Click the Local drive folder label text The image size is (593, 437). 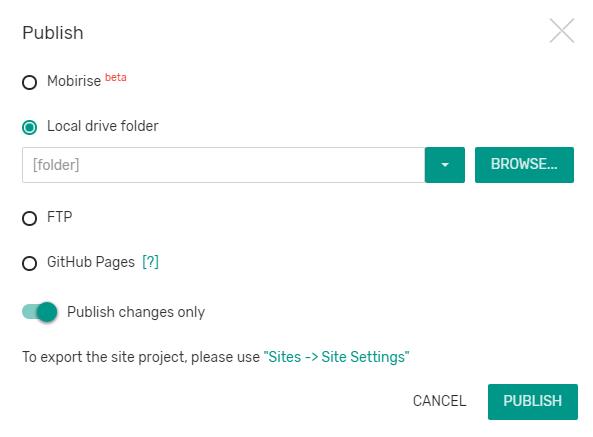pyautogui.click(x=102, y=126)
